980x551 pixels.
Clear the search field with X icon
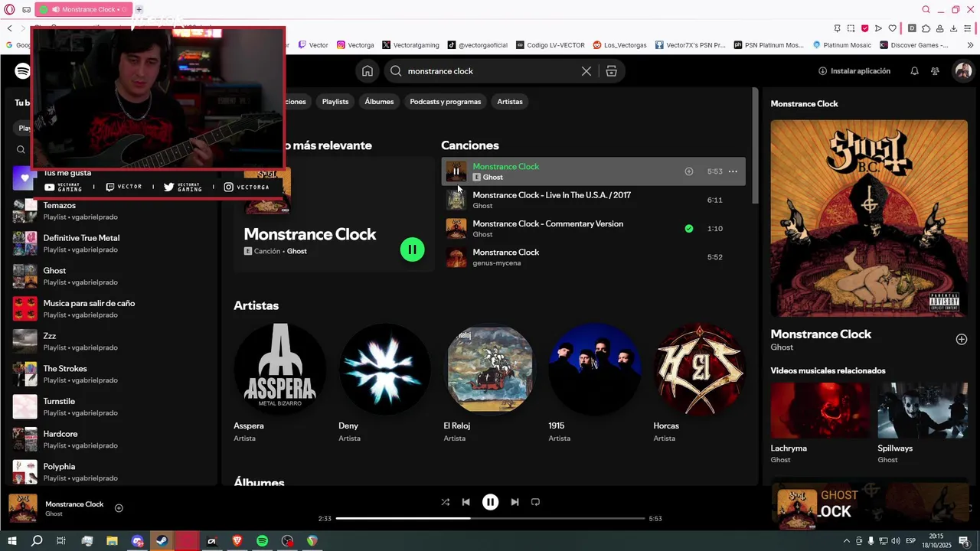[586, 71]
